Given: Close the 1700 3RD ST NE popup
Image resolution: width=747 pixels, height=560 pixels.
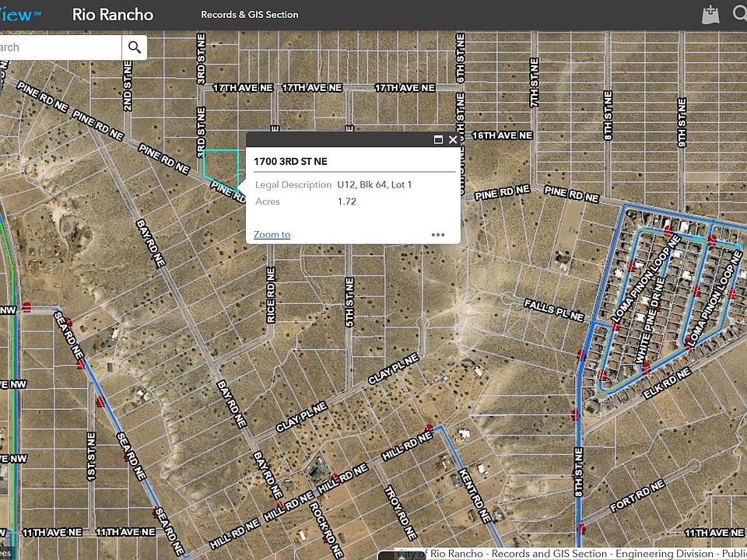Looking at the screenshot, I should [453, 140].
